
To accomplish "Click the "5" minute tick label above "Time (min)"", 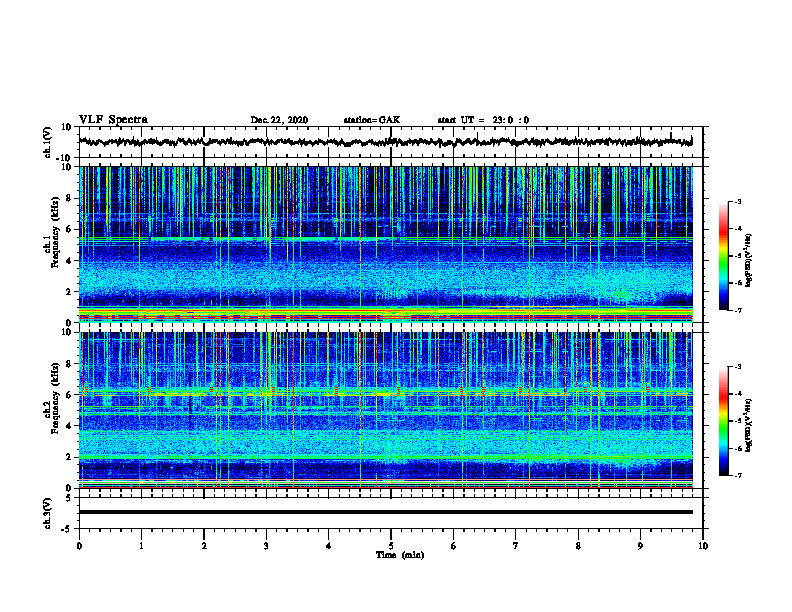I will (391, 546).
